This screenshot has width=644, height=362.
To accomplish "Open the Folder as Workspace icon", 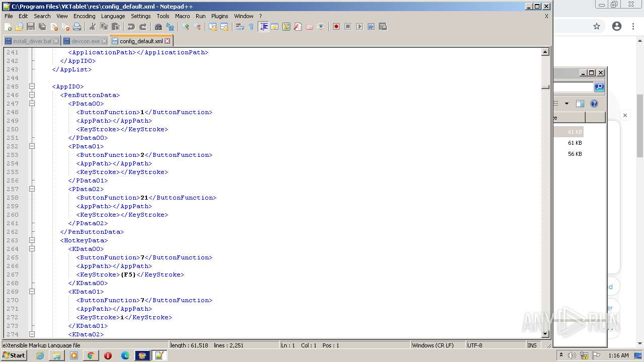I will point(309,27).
